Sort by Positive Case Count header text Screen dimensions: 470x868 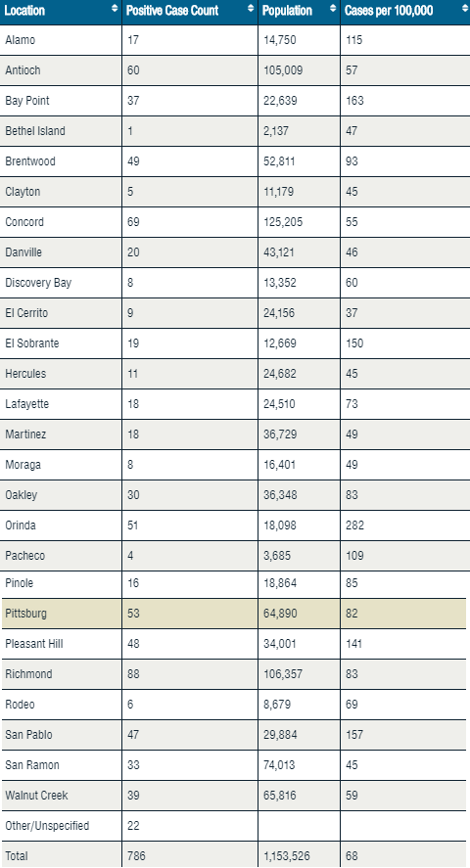[x=172, y=11]
